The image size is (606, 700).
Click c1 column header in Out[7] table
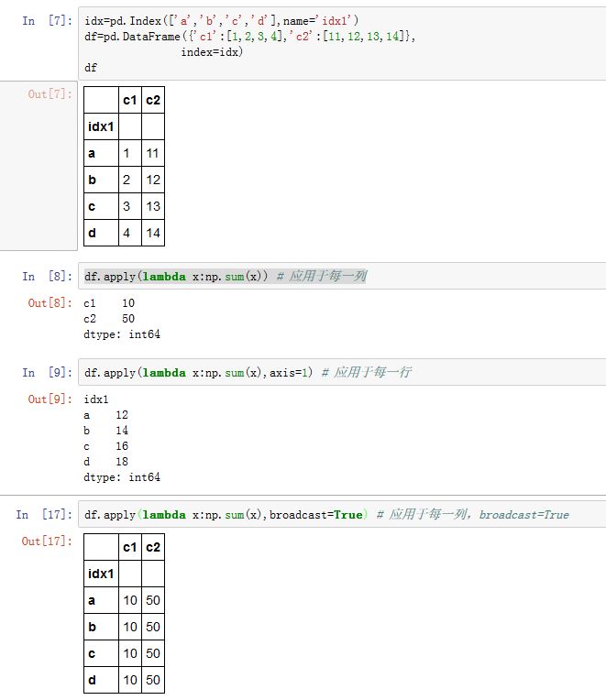(130, 100)
